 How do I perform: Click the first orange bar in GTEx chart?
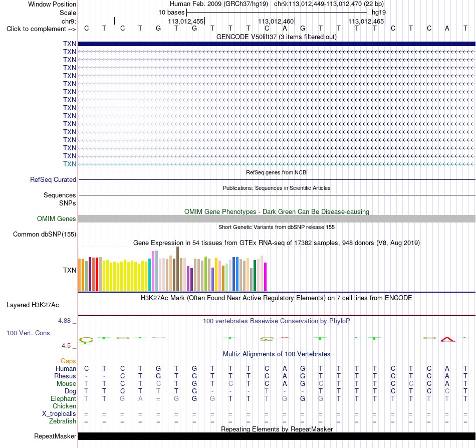click(80, 275)
